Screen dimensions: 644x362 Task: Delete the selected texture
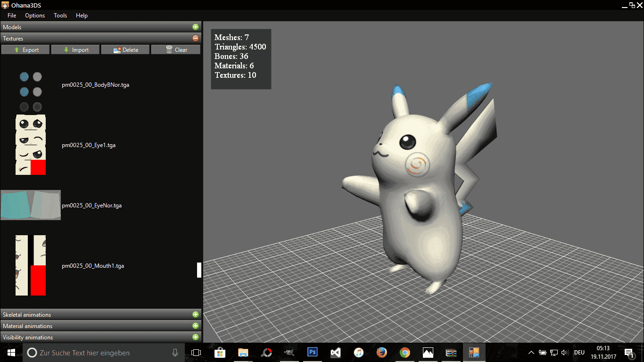tap(126, 49)
